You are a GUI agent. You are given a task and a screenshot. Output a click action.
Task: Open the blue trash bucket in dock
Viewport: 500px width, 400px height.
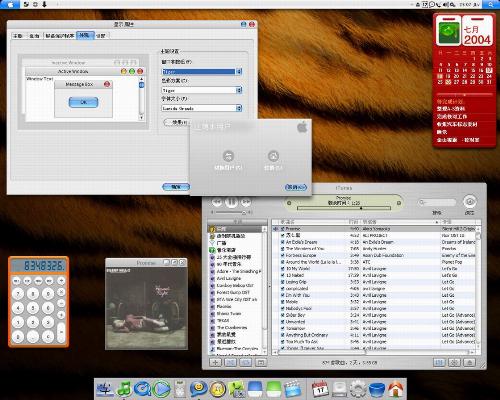coord(376,389)
